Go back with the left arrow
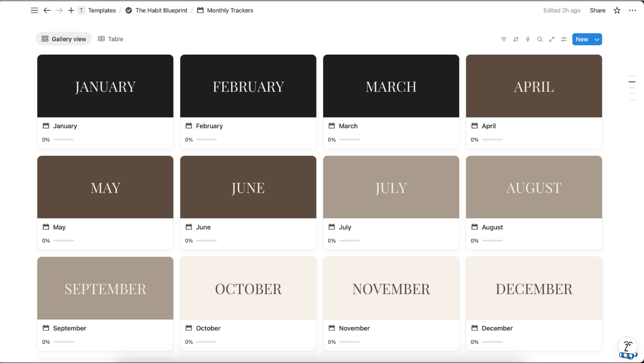Image resolution: width=644 pixels, height=363 pixels. 47,10
